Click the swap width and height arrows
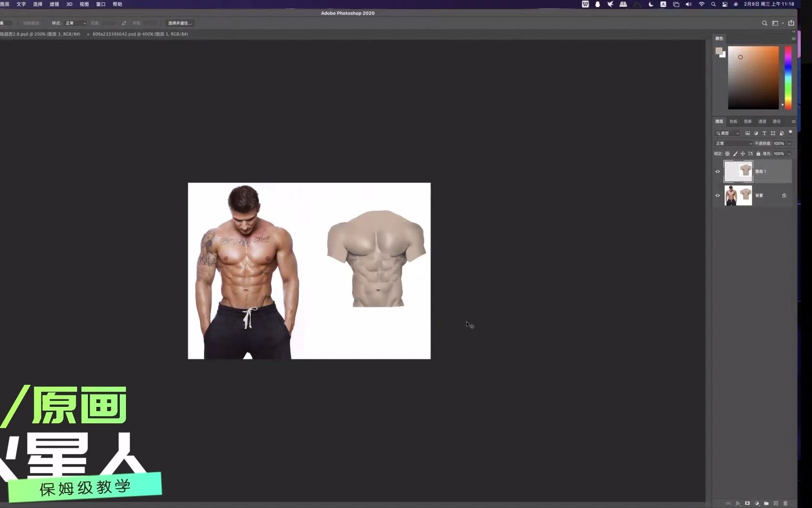 point(124,23)
